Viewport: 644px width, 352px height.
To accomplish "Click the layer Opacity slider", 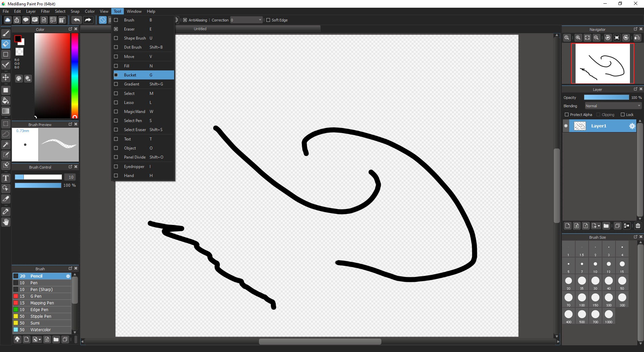I will (606, 98).
